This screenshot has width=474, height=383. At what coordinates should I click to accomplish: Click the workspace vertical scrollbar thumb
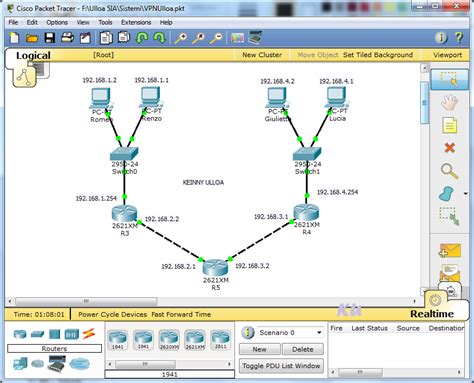424,103
